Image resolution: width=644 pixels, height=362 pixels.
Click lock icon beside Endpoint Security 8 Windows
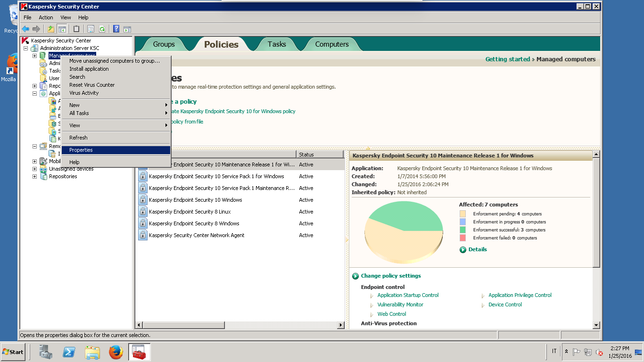click(143, 223)
